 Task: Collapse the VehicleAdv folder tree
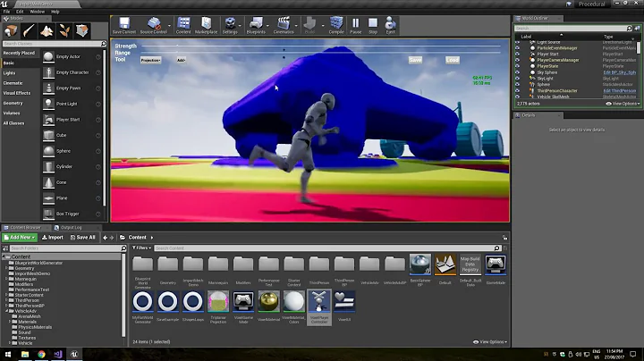pos(7,311)
